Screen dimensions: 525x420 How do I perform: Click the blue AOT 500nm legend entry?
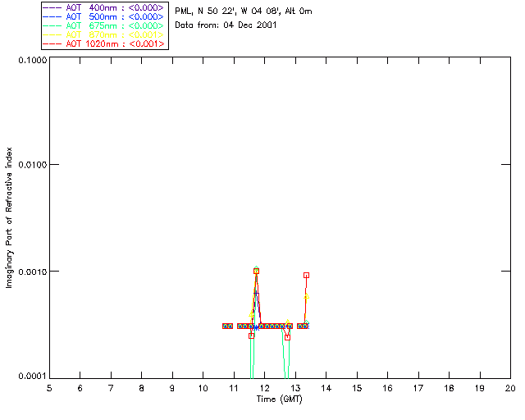tap(104, 16)
